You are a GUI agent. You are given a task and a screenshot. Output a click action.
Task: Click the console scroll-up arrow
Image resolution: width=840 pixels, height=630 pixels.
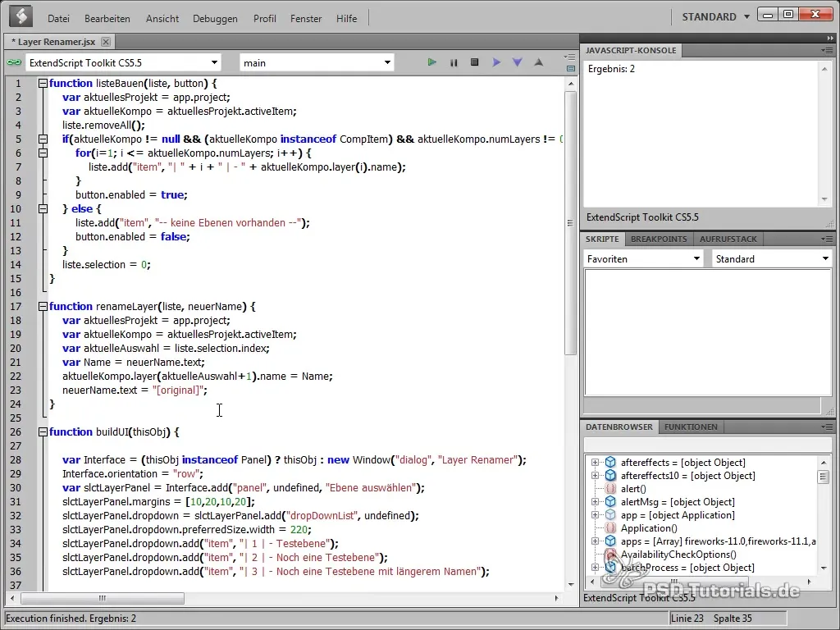824,69
